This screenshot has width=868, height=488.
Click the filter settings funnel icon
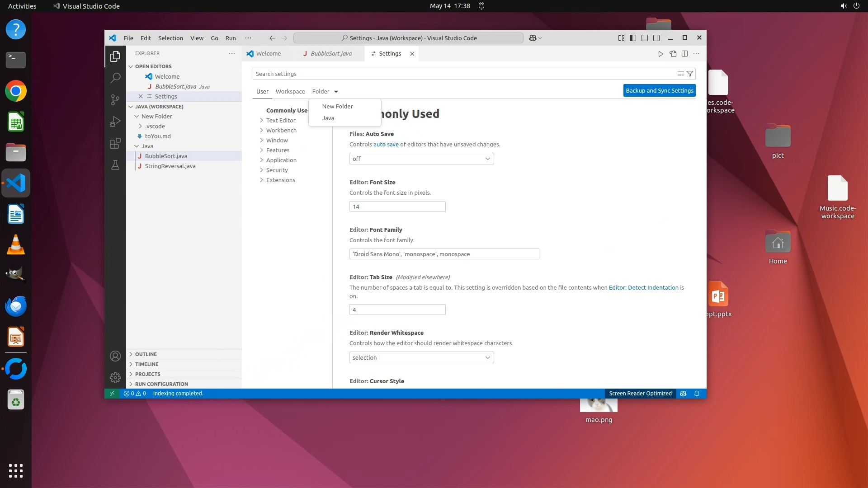tap(690, 74)
